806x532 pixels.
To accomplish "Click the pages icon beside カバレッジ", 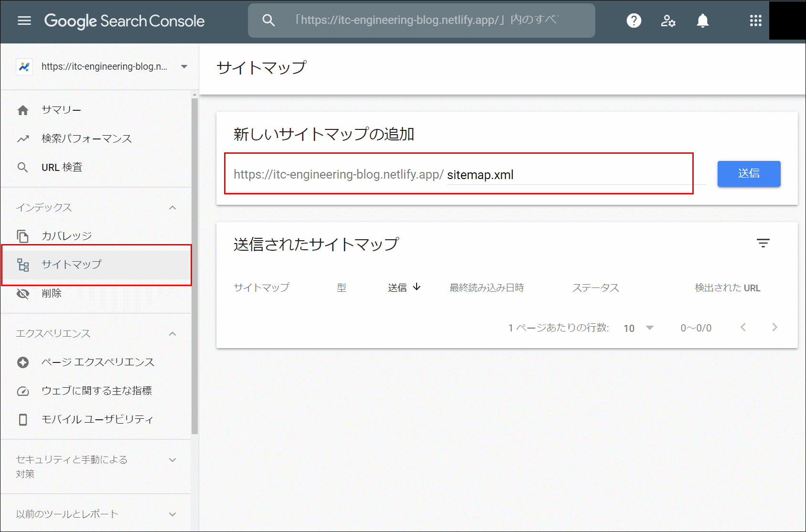I will coord(22,236).
